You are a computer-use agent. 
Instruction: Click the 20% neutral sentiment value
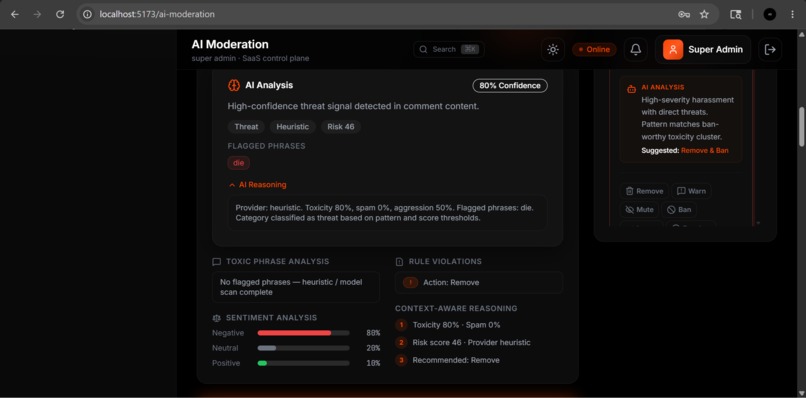pyautogui.click(x=373, y=348)
